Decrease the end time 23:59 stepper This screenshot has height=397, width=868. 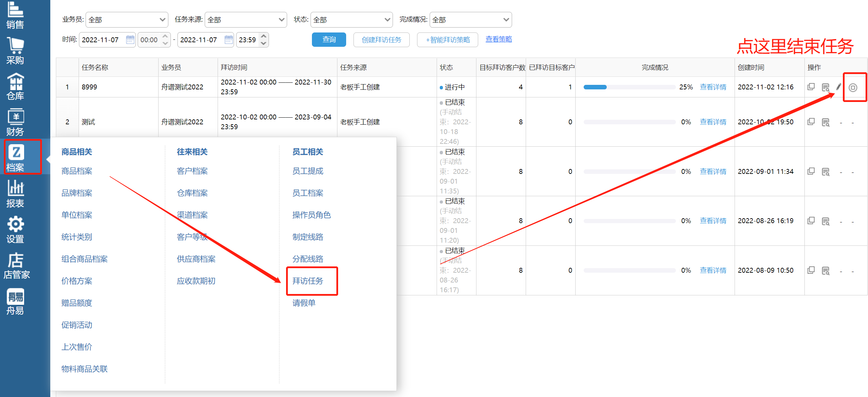264,43
